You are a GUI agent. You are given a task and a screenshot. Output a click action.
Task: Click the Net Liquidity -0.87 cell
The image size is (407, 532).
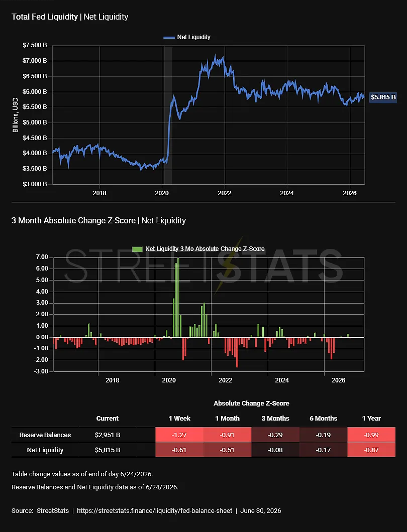pos(371,450)
